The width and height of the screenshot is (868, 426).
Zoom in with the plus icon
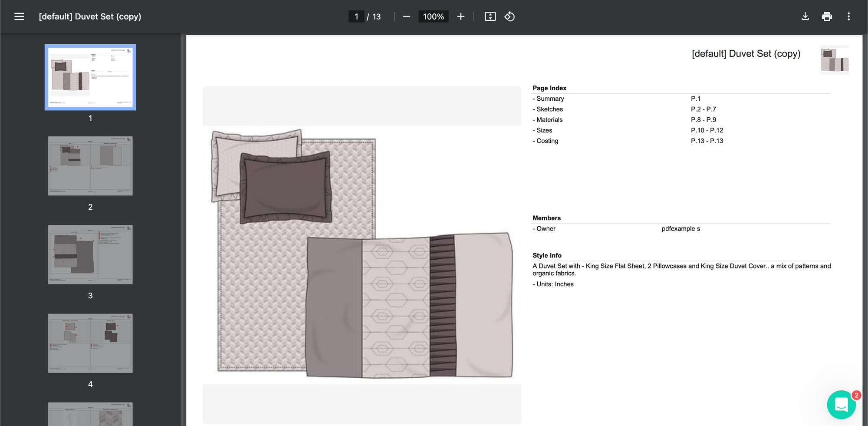pyautogui.click(x=460, y=17)
